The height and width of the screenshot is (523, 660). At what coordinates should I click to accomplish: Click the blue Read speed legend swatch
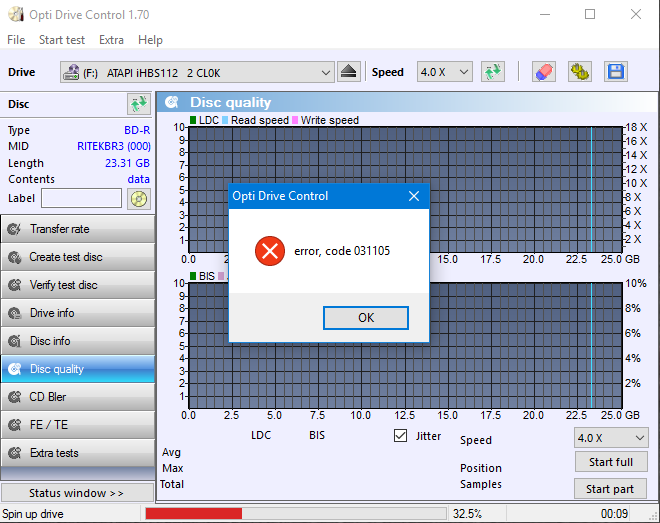(x=225, y=120)
